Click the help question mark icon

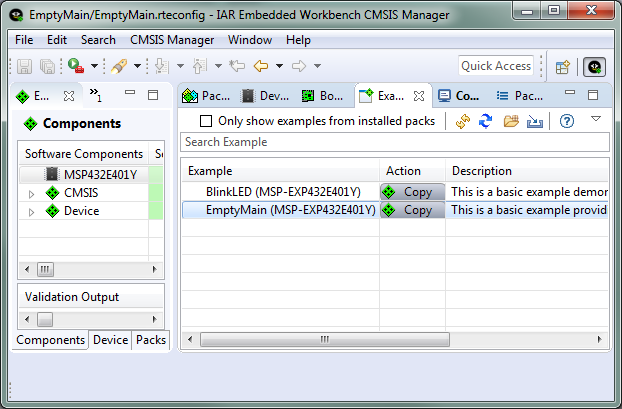click(566, 121)
